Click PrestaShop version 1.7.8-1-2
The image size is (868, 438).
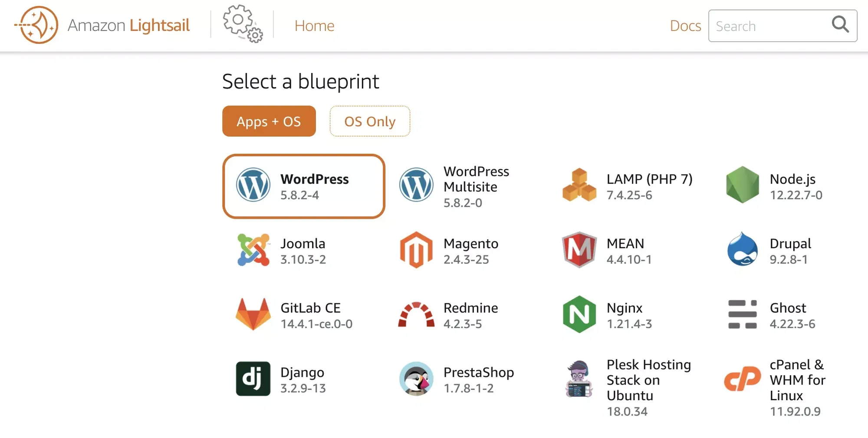coord(468,389)
